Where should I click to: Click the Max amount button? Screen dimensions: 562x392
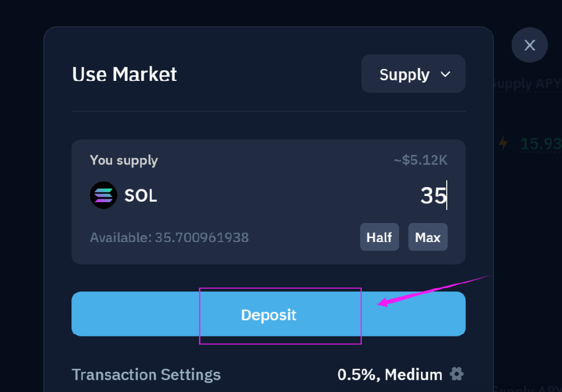coord(428,237)
